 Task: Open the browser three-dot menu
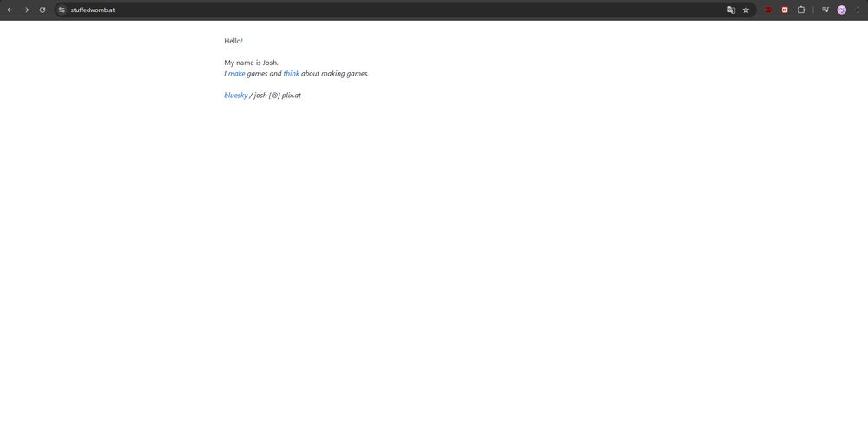(x=858, y=10)
